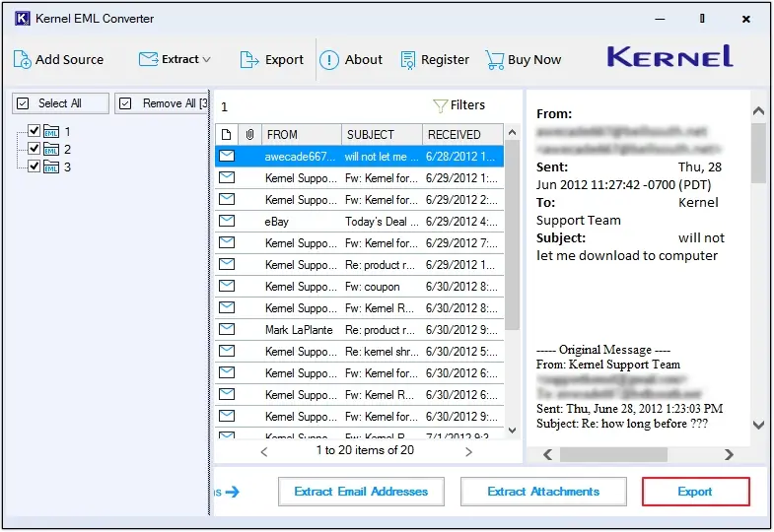
Task: Click the red-outlined Export button
Action: point(695,492)
